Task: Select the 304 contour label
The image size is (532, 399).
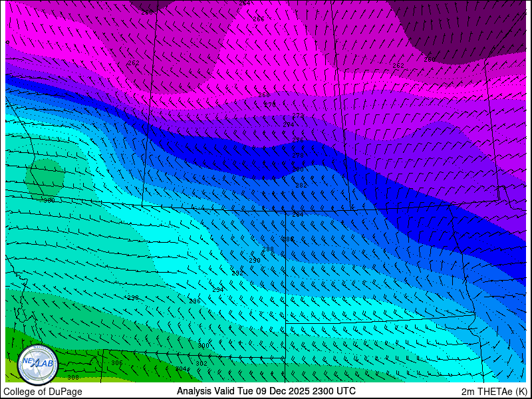Action: click(181, 369)
